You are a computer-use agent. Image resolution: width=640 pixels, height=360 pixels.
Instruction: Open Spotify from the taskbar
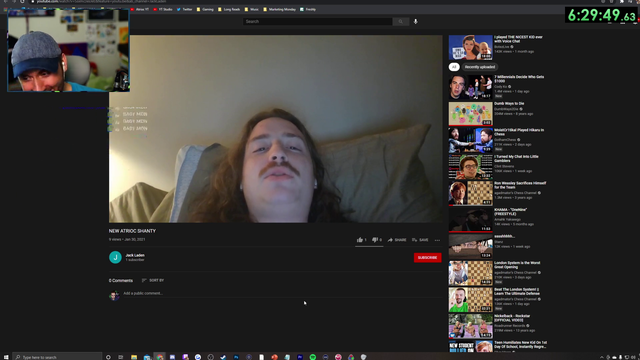(x=313, y=357)
